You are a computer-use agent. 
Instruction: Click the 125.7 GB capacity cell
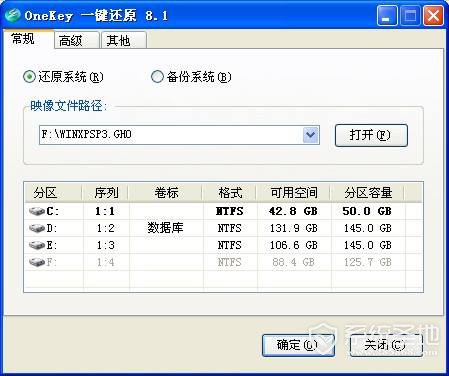point(368,262)
